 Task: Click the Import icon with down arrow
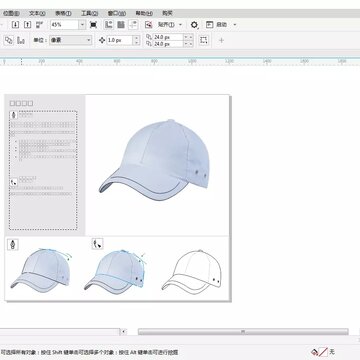[x=16, y=25]
